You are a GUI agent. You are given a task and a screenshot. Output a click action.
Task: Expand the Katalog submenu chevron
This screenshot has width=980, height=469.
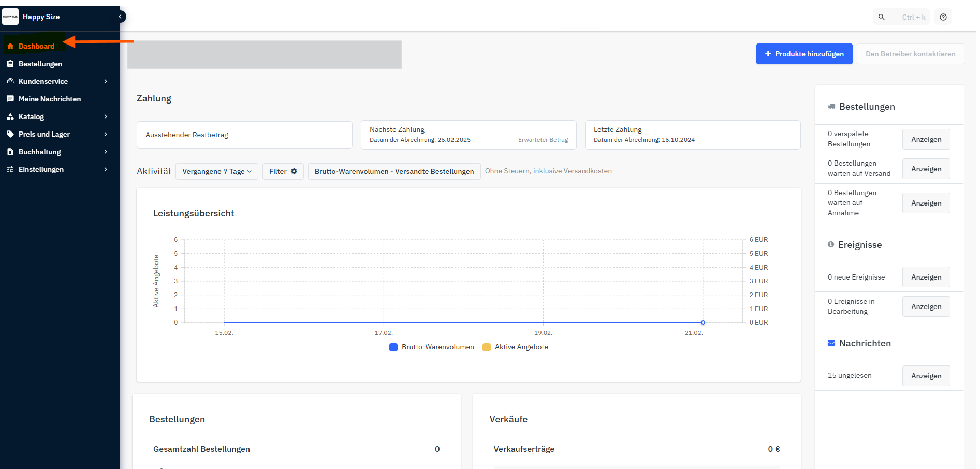coord(106,116)
